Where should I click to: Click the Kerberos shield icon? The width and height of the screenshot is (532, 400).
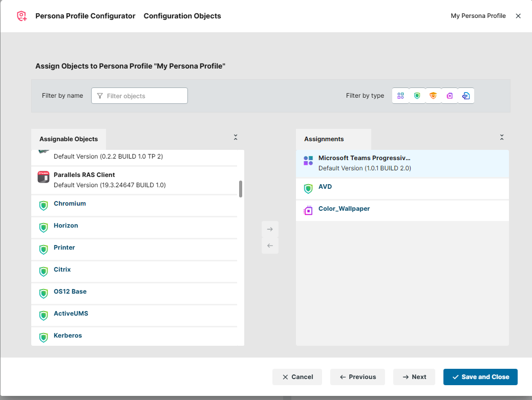[44, 338]
